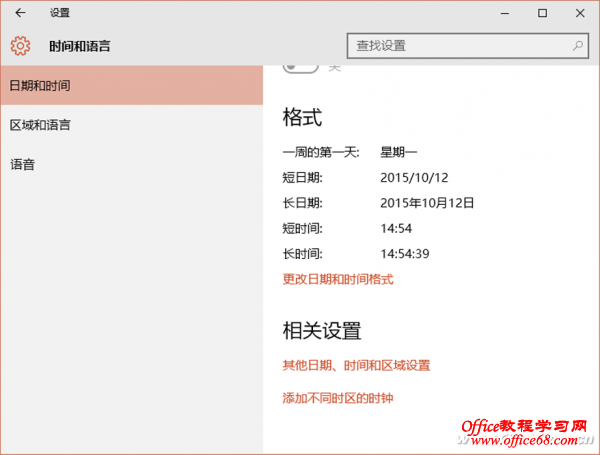The width and height of the screenshot is (600, 455).
Task: Click the 长日期 label
Action: (x=302, y=203)
